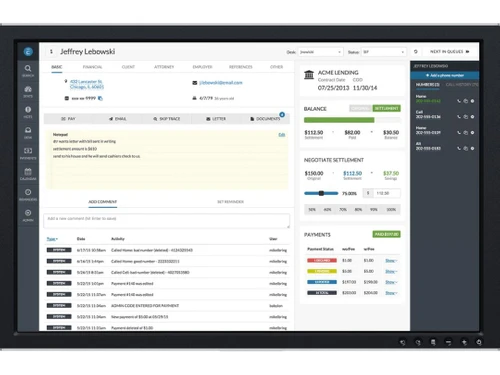The width and height of the screenshot is (500, 375).
Task: Click the green balance progress bar
Action: coord(339,120)
